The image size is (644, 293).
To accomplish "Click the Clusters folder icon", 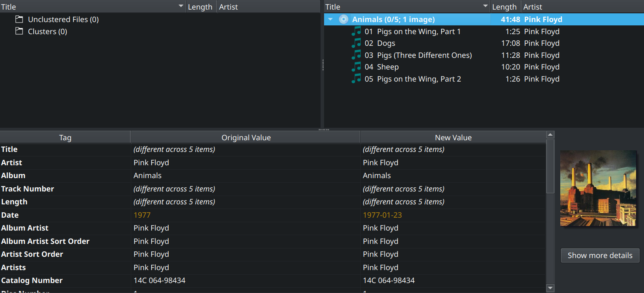I will tap(19, 31).
